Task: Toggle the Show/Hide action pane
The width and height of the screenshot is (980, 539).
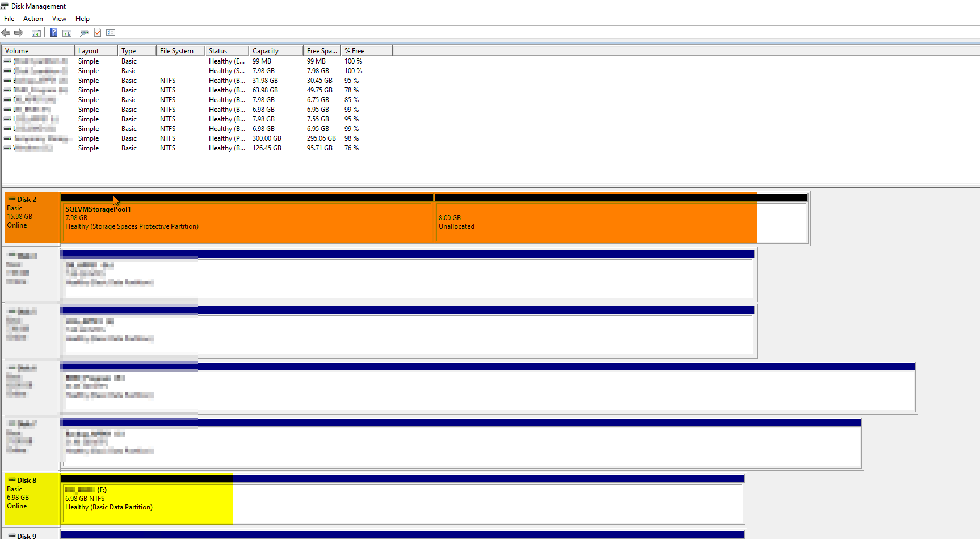Action: pos(67,32)
